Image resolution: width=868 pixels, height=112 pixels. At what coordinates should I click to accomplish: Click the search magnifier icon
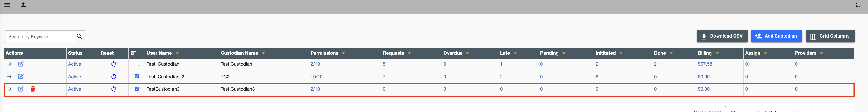click(79, 36)
